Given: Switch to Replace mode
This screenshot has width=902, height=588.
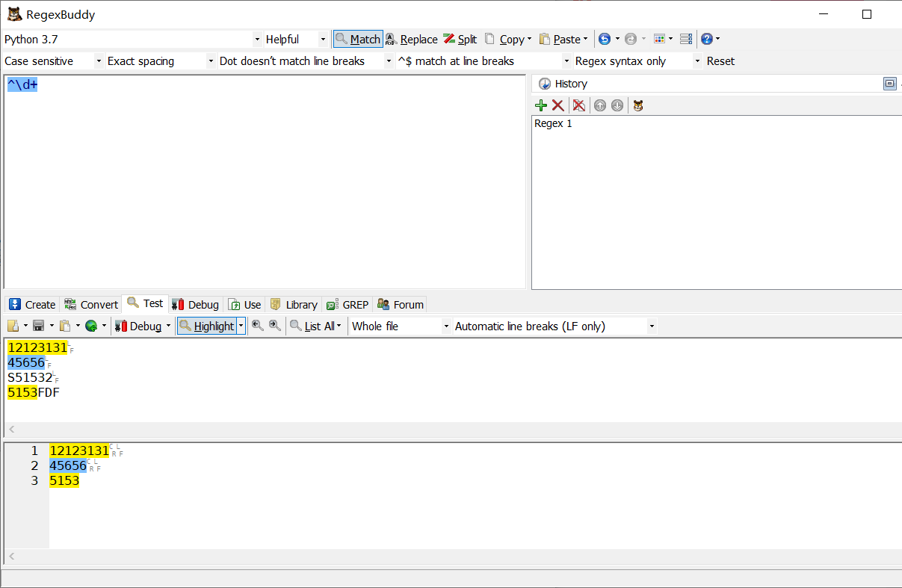Looking at the screenshot, I should click(411, 39).
